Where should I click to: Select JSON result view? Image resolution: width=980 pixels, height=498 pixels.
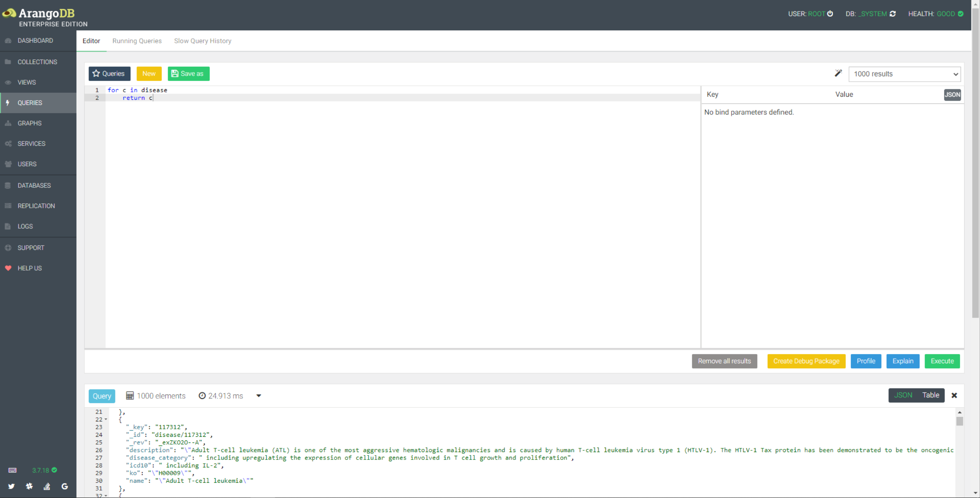click(x=903, y=395)
